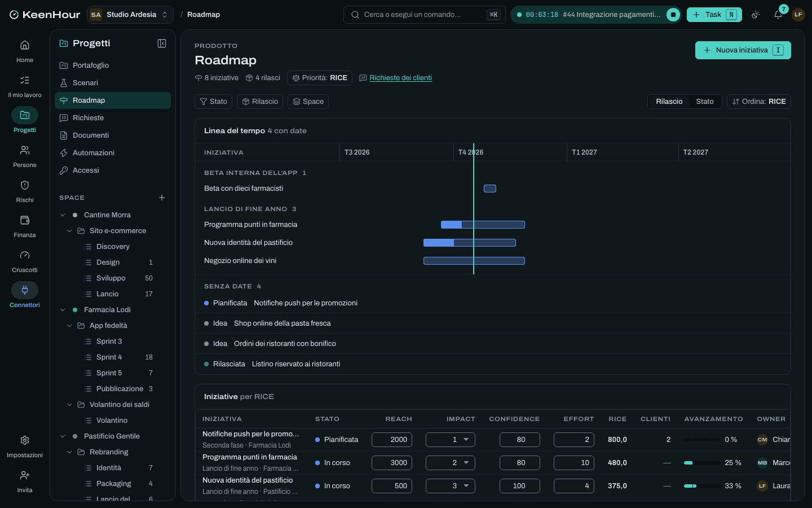Open Richieste in the Progetti menu
812x508 pixels.
[x=113, y=118]
